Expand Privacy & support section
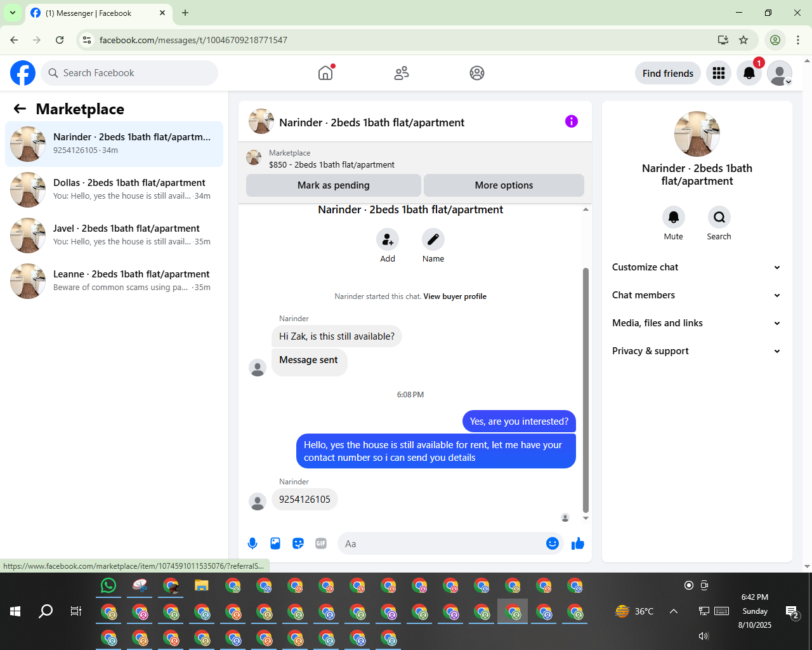Viewport: 812px width, 650px height. pos(697,351)
